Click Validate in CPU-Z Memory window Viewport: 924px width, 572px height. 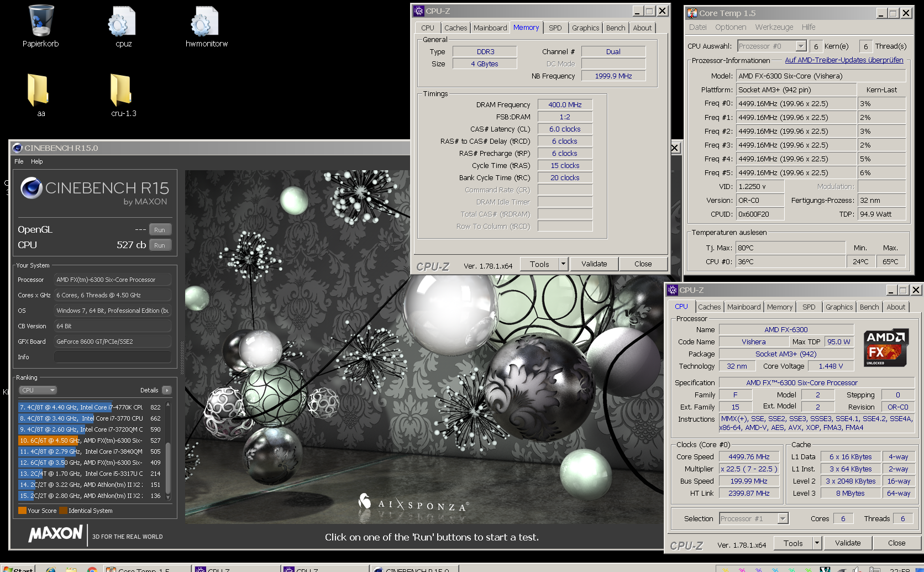594,264
